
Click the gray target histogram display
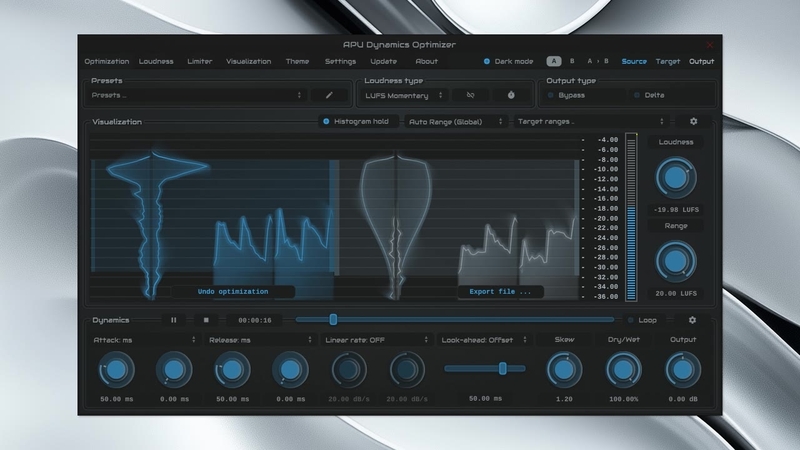(396, 224)
